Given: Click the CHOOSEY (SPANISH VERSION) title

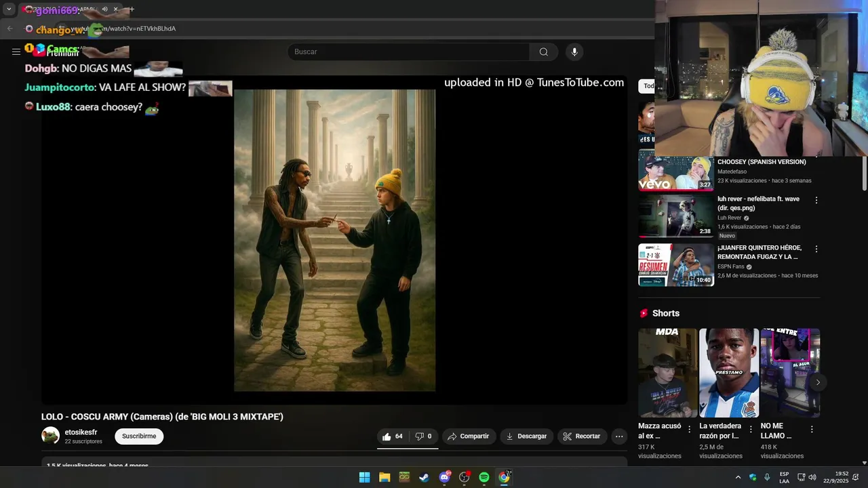Looking at the screenshot, I should 762,162.
